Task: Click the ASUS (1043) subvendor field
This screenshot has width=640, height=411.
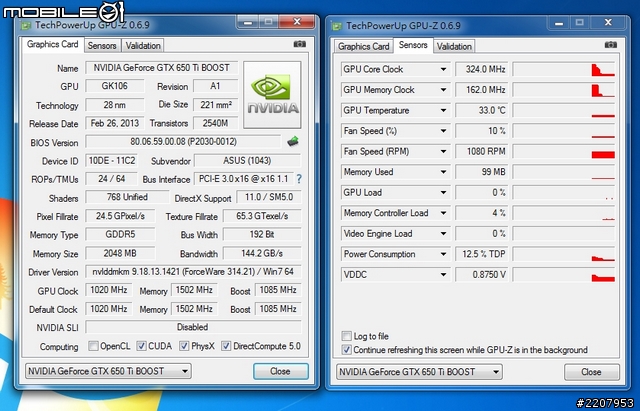Action: [247, 160]
